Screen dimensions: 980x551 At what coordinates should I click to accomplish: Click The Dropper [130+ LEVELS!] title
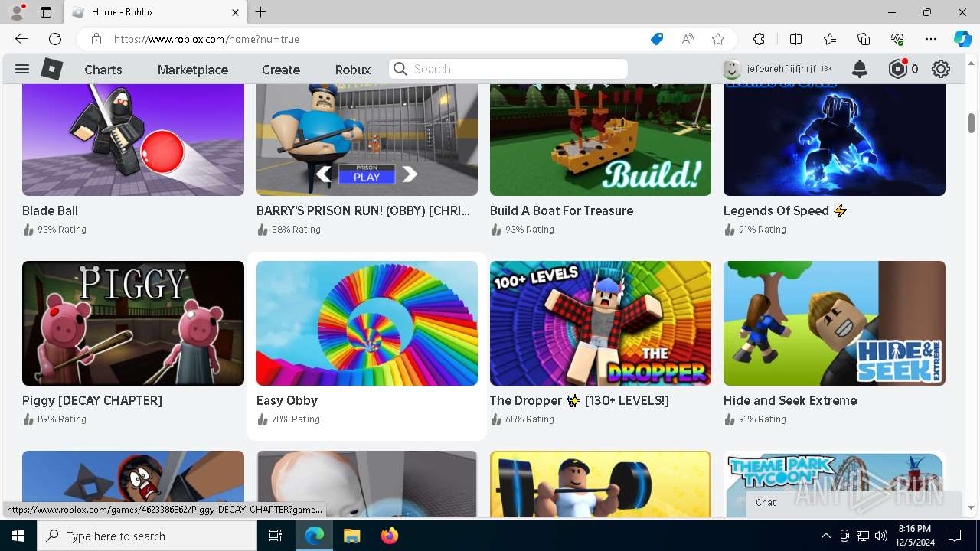pos(580,400)
